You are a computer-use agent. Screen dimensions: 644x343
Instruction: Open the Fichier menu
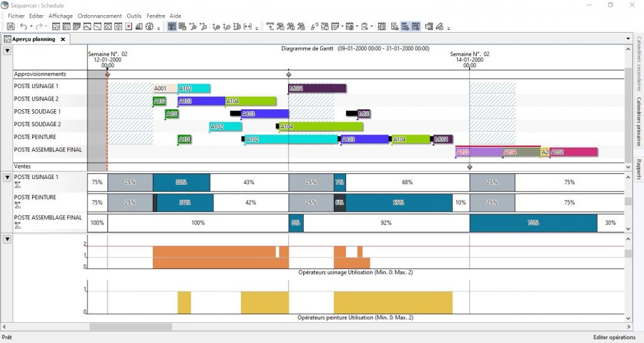point(16,16)
